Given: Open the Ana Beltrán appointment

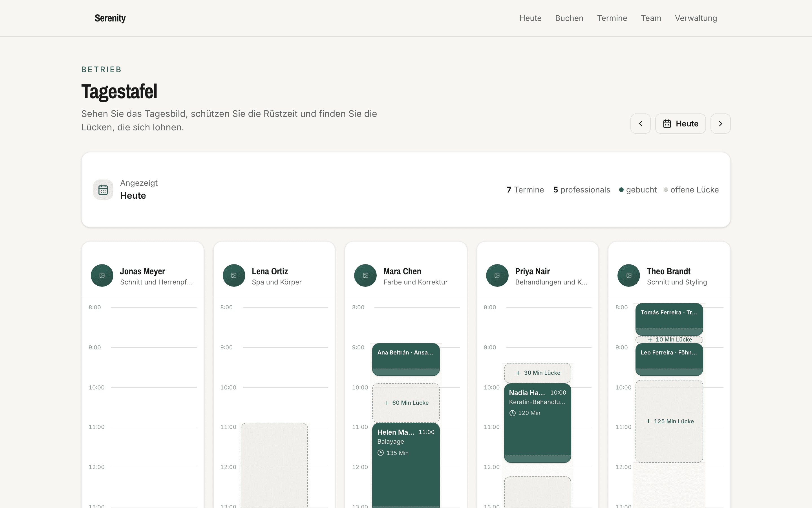Looking at the screenshot, I should [x=406, y=359].
